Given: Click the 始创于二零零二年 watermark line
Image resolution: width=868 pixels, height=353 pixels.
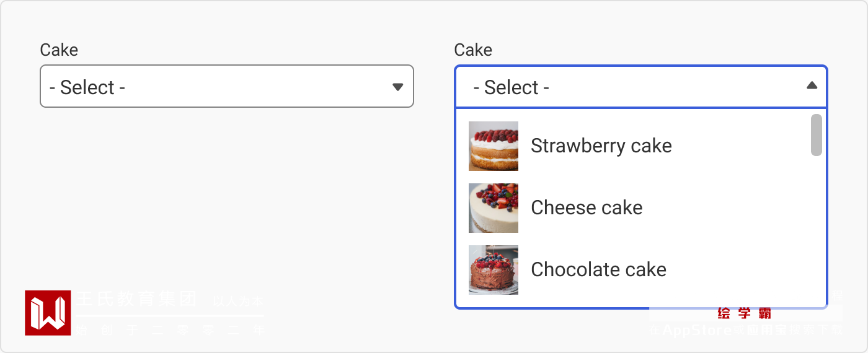Looking at the screenshot, I should pos(169,330).
